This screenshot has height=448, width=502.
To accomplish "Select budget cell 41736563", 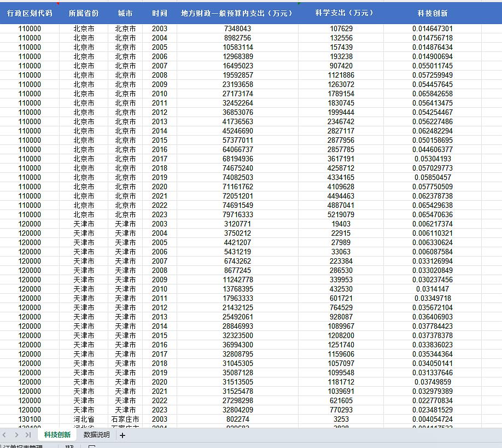I will (237, 121).
